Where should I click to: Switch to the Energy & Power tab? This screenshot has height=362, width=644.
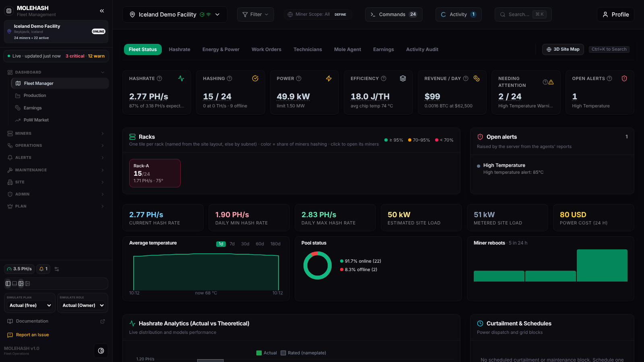point(221,49)
